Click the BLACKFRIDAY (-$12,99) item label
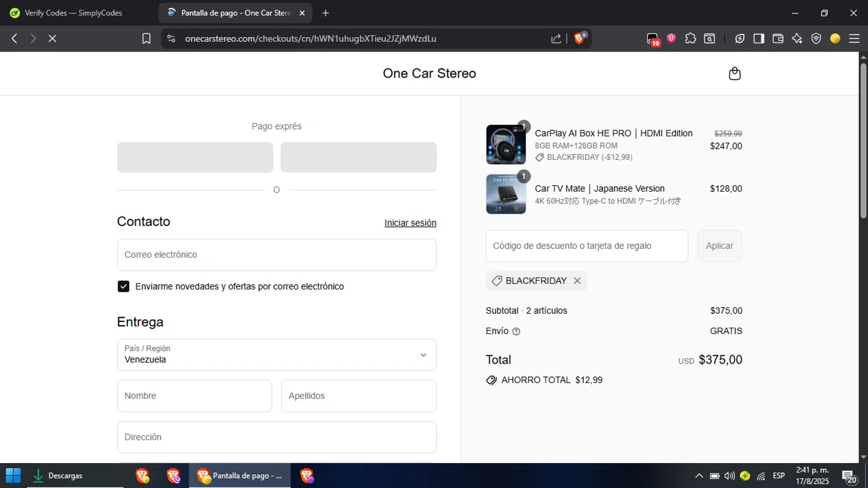 click(584, 157)
